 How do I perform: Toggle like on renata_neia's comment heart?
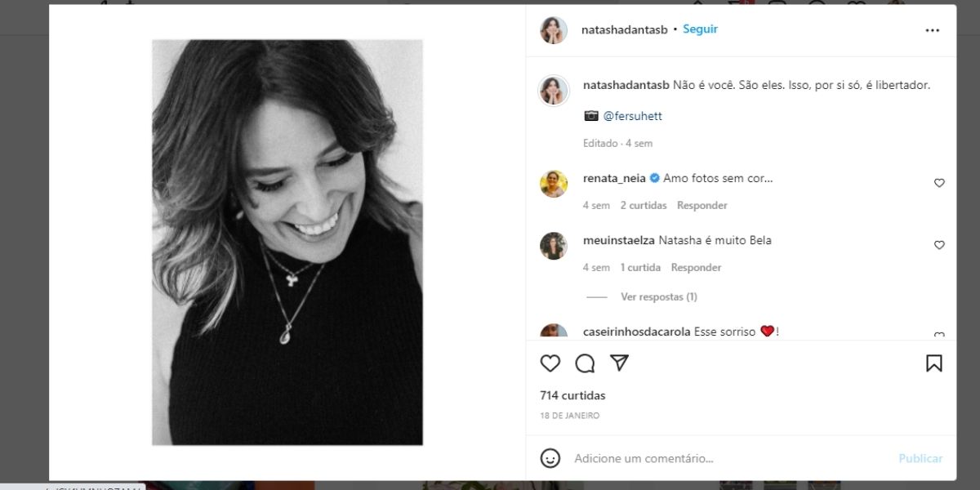click(x=939, y=183)
